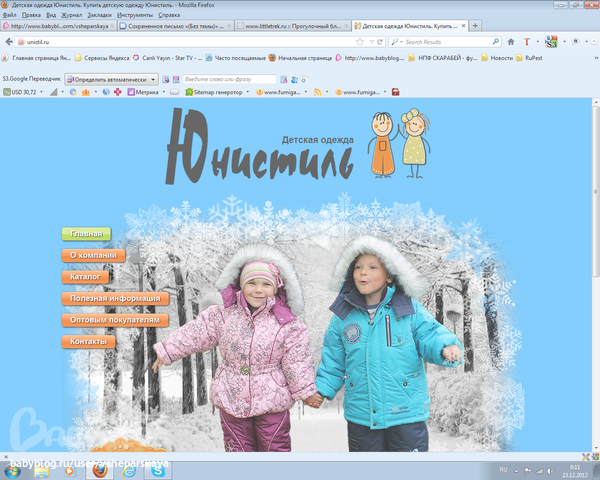Screen dimensions: 600x480
Task: Click the Firefox icon in the taskbar
Action: pos(102,469)
